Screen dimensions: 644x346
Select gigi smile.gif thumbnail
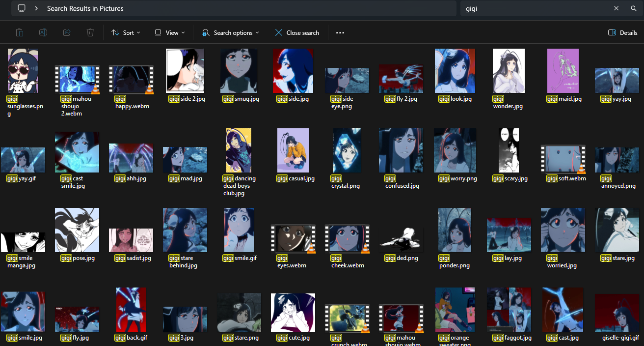point(239,230)
